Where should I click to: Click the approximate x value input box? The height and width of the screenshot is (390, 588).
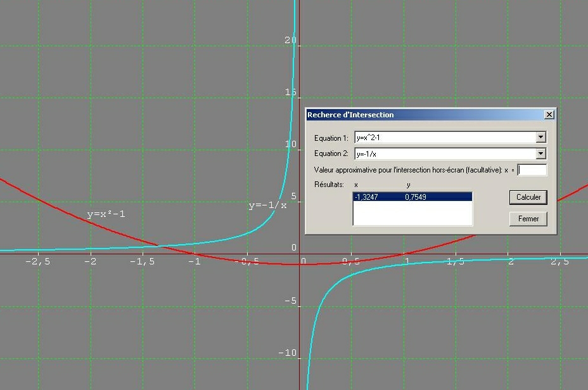(532, 170)
